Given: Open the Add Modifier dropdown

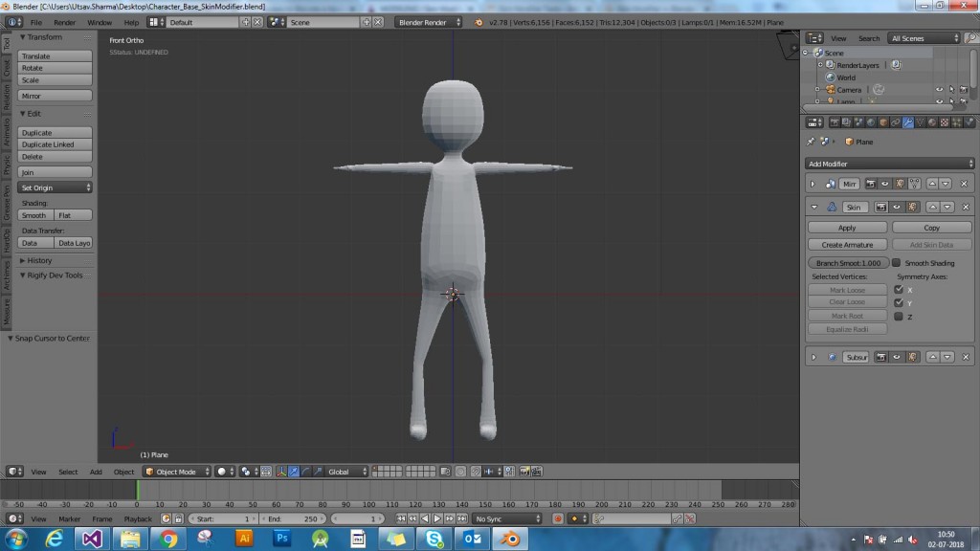Looking at the screenshot, I should click(x=890, y=164).
